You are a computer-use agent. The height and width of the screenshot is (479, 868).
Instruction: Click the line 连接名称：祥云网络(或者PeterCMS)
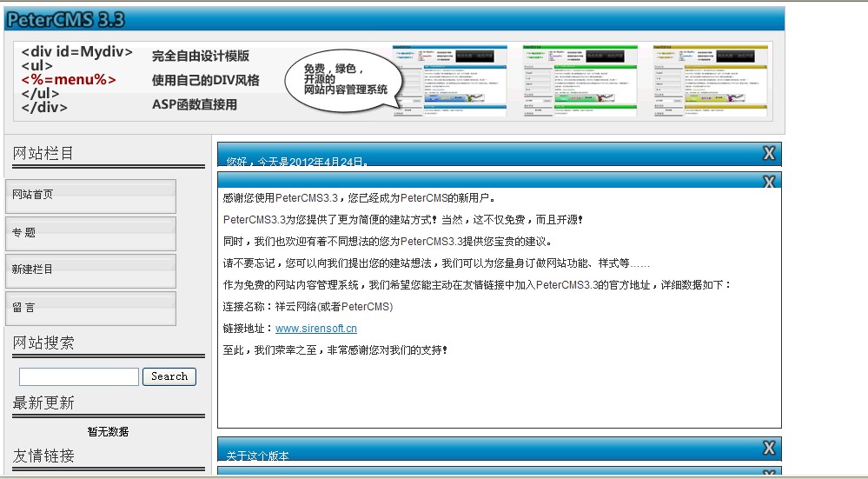point(308,307)
